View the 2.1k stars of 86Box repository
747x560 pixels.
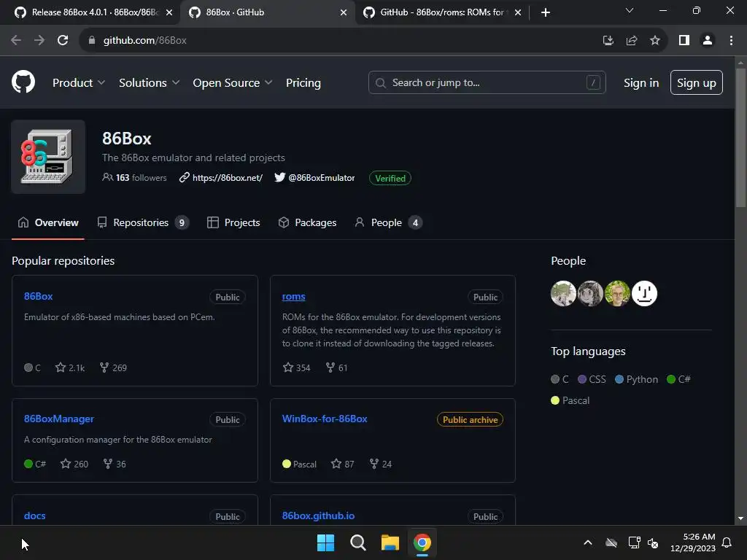pyautogui.click(x=70, y=367)
